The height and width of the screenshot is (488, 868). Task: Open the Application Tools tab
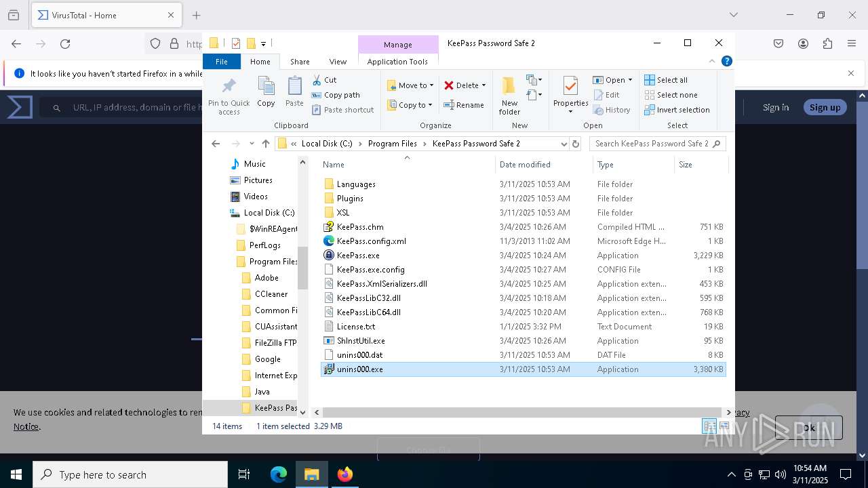pos(397,62)
